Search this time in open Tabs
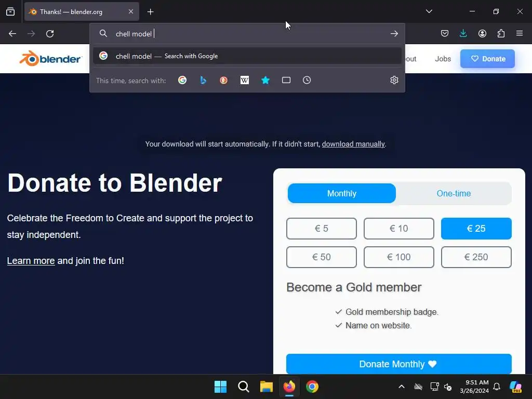 pos(286,80)
